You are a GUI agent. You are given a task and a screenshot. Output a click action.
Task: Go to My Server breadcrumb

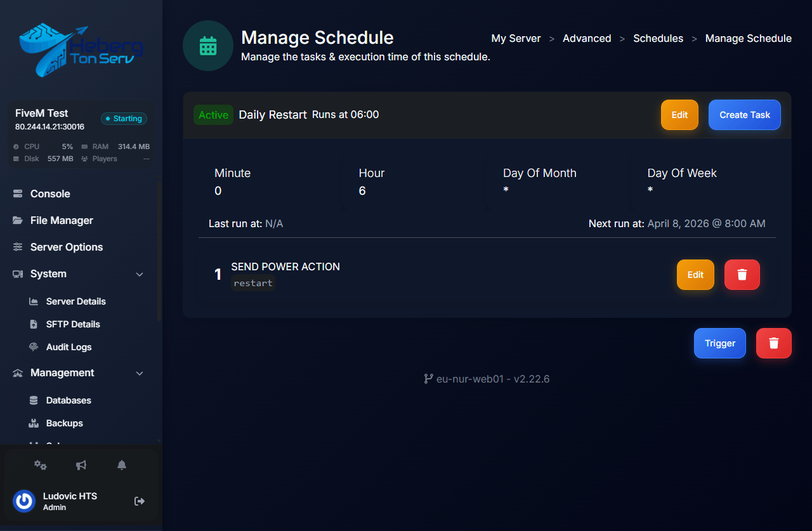tap(516, 39)
